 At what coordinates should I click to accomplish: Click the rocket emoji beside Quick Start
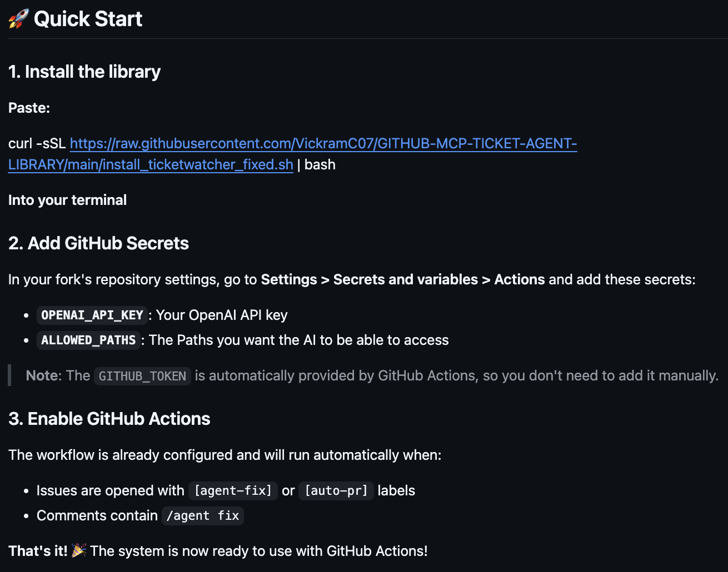18,19
